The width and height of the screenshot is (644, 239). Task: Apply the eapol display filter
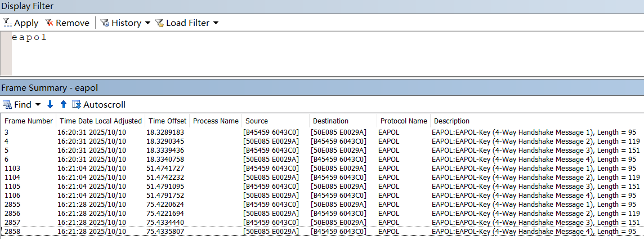(20, 23)
